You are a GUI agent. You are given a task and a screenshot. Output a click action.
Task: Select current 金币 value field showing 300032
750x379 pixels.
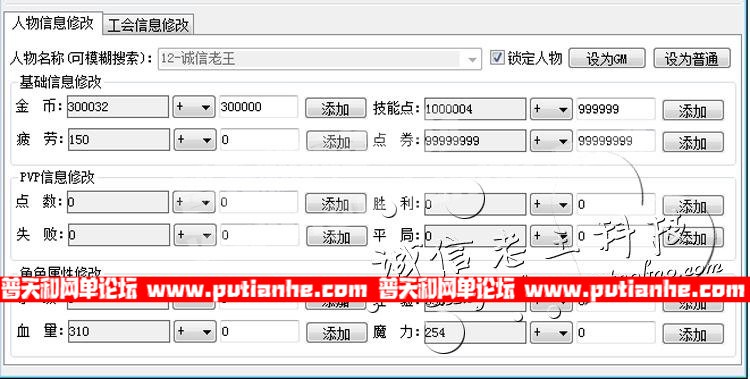pyautogui.click(x=118, y=107)
